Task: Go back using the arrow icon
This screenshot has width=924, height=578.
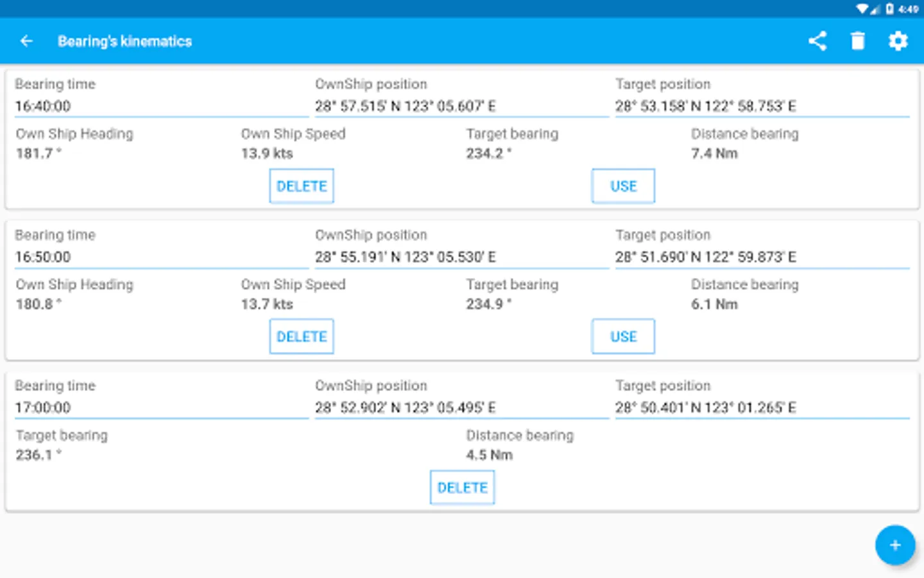Action: 26,41
